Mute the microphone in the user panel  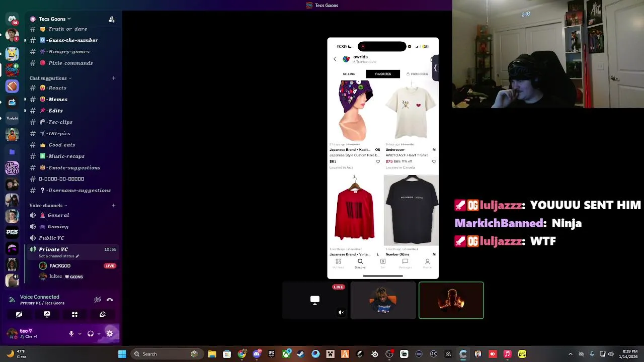click(x=71, y=333)
